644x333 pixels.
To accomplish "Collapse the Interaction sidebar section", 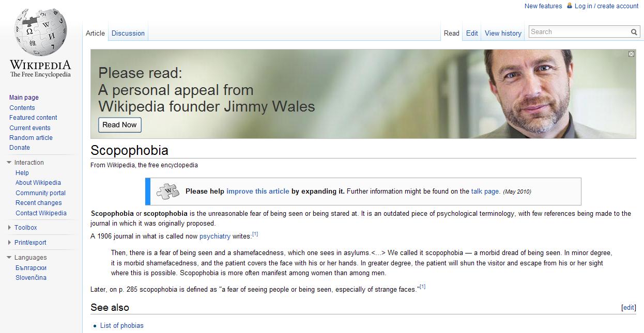I will pos(9,163).
